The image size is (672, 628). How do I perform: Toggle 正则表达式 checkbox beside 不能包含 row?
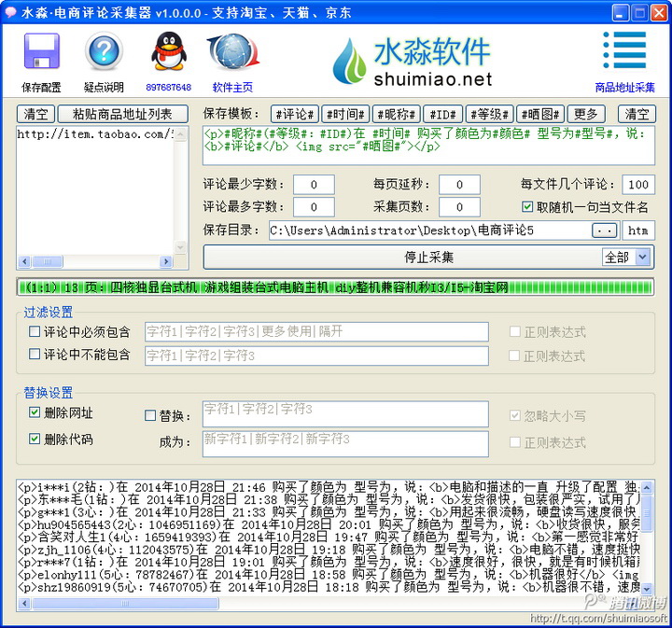tap(514, 356)
